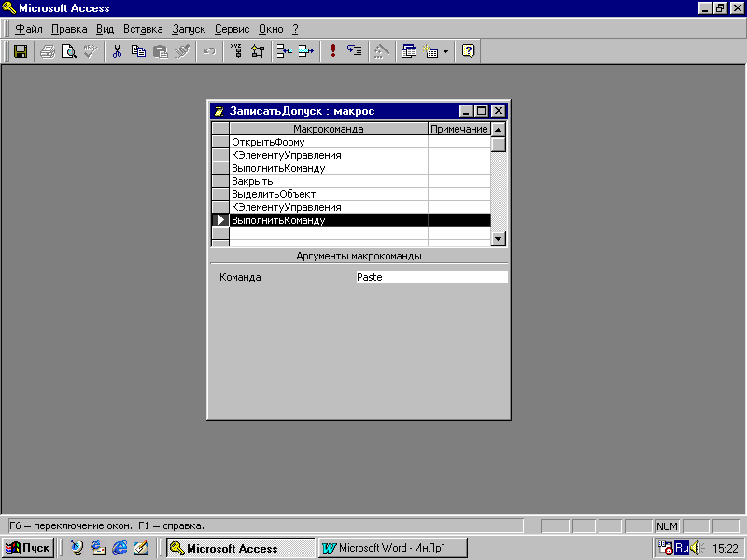This screenshot has height=560, width=747.
Task: Open the Правка menu
Action: pos(69,29)
